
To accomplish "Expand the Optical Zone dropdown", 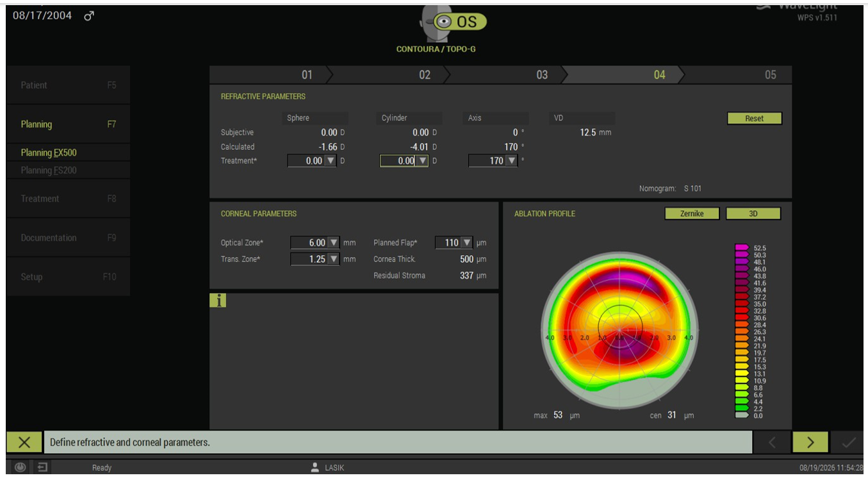I will (333, 243).
